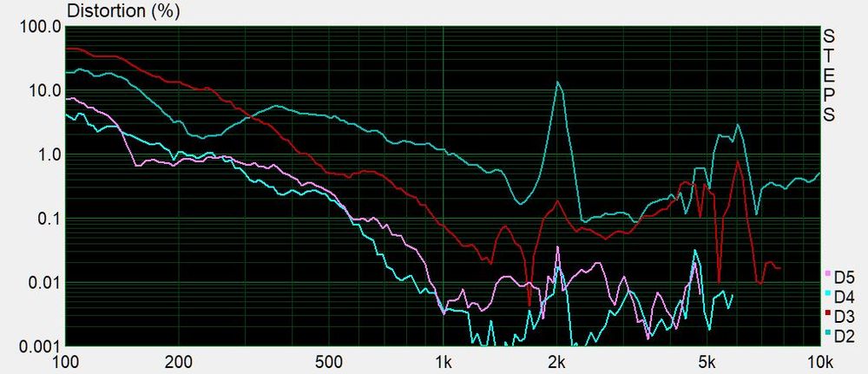Screen dimensions: 868x374
Task: Select the D5 legend label
Action: [x=844, y=276]
